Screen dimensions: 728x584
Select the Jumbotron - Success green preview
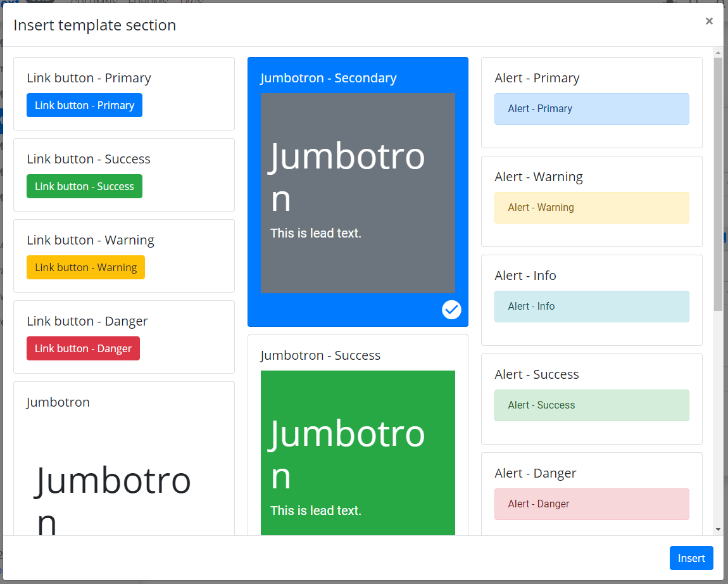[358, 452]
